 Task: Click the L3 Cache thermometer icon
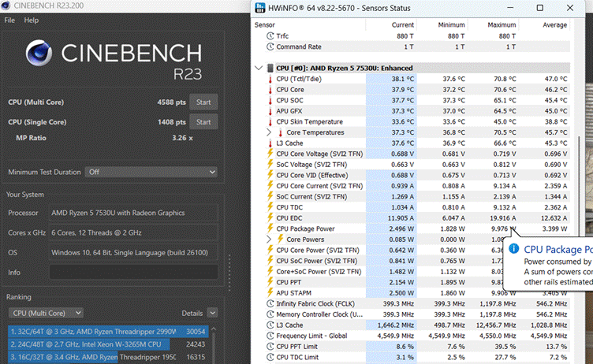270,143
